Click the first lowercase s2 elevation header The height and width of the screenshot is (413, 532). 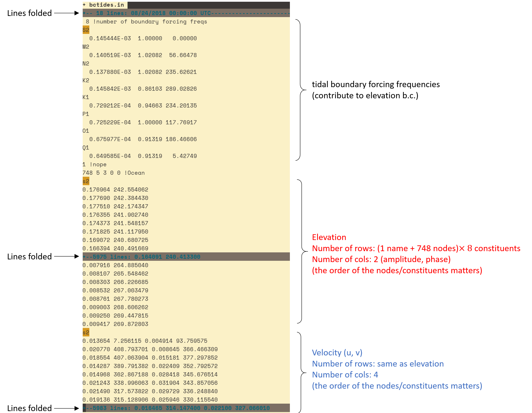[86, 181]
